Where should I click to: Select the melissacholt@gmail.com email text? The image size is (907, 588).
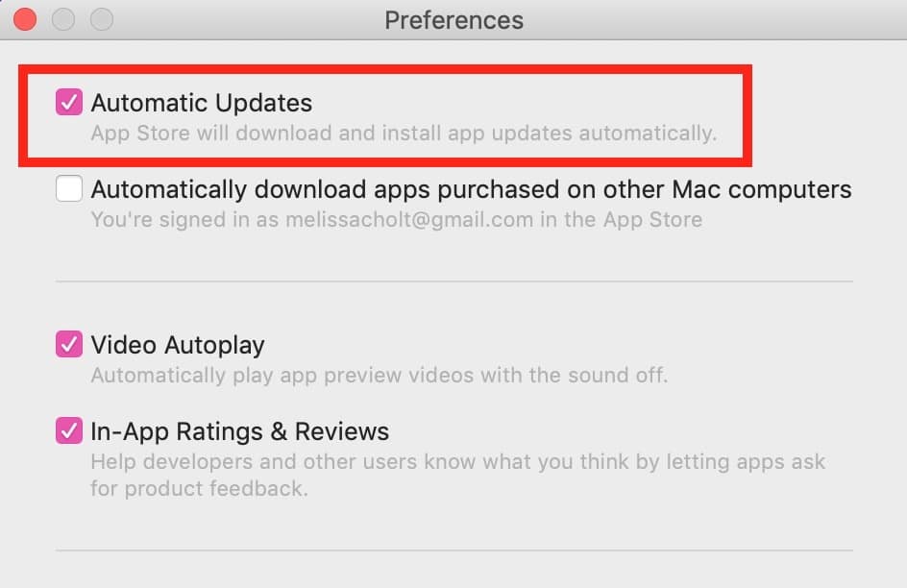click(x=409, y=220)
